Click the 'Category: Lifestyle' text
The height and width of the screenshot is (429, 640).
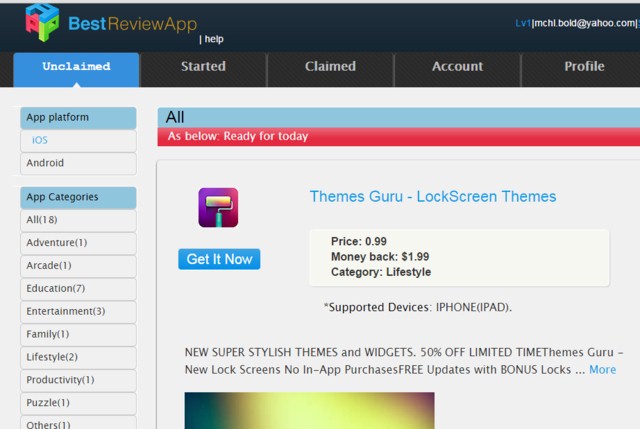tap(381, 272)
